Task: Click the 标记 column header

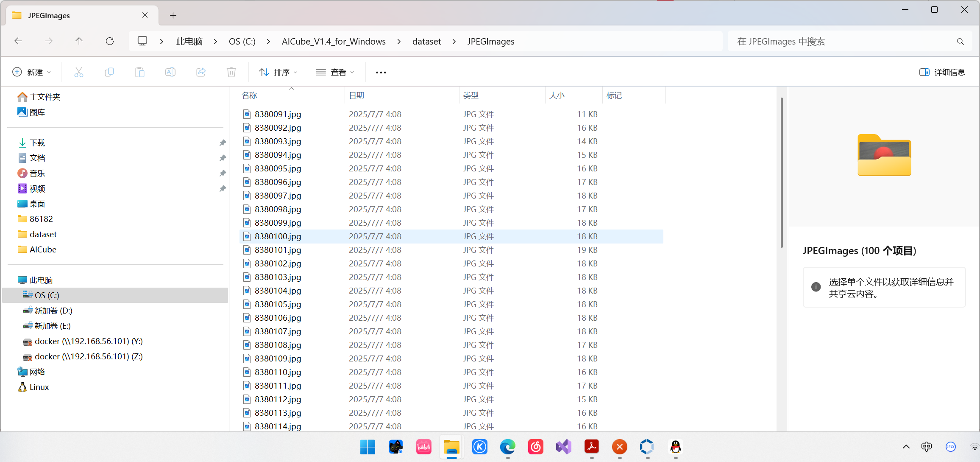Action: [634, 95]
